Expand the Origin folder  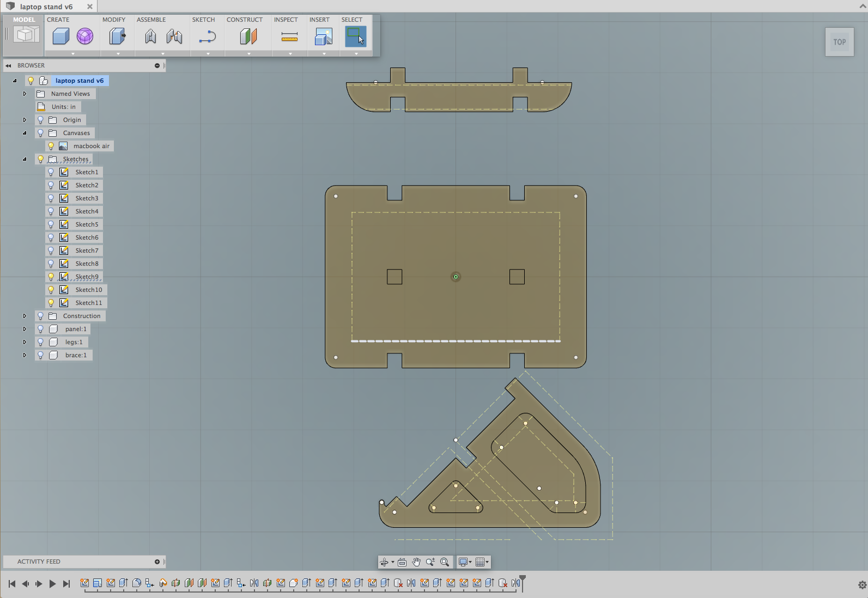(x=25, y=120)
